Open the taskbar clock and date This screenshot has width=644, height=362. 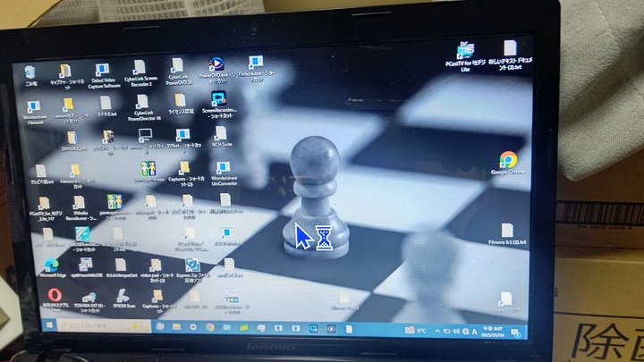click(x=493, y=332)
